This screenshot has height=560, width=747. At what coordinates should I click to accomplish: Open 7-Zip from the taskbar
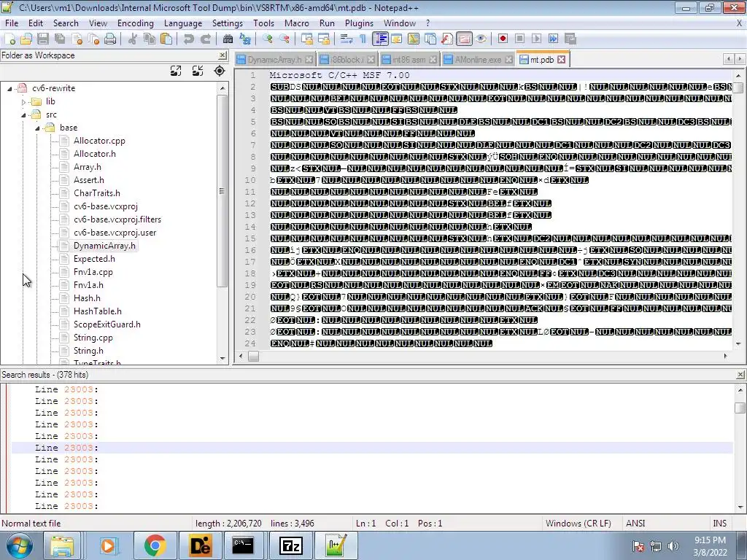[290, 545]
